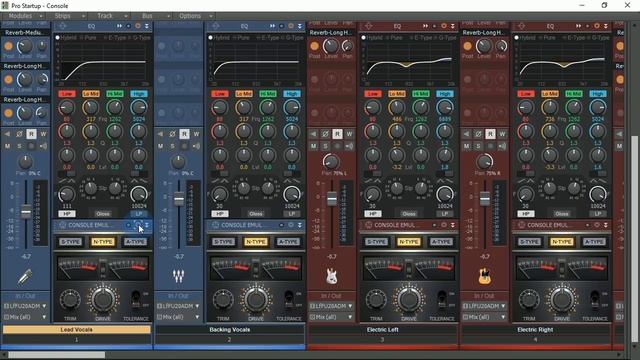Click input echo icon on Electric Right strip
Screen dimensions: 640x360
502,146
